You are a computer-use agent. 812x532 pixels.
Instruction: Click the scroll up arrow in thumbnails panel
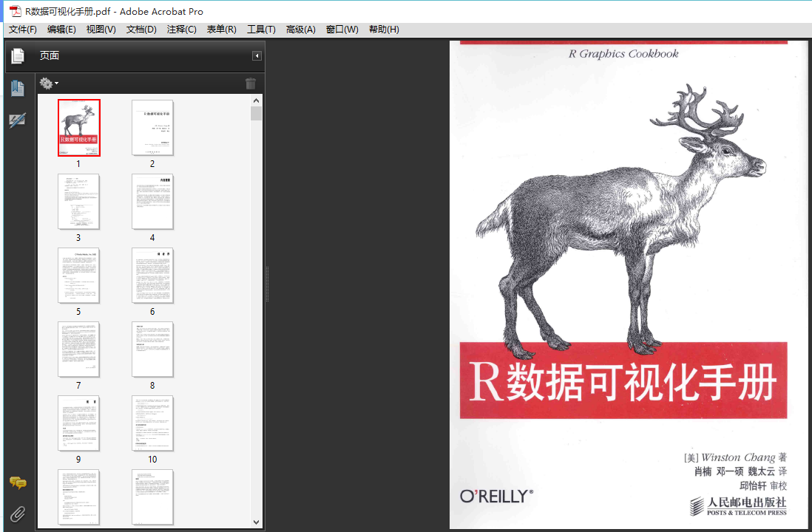click(x=257, y=100)
